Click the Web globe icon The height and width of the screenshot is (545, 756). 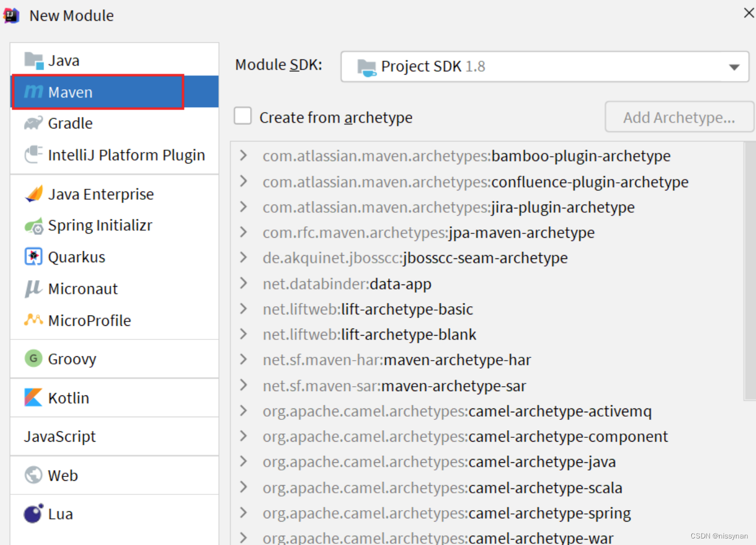[34, 475]
